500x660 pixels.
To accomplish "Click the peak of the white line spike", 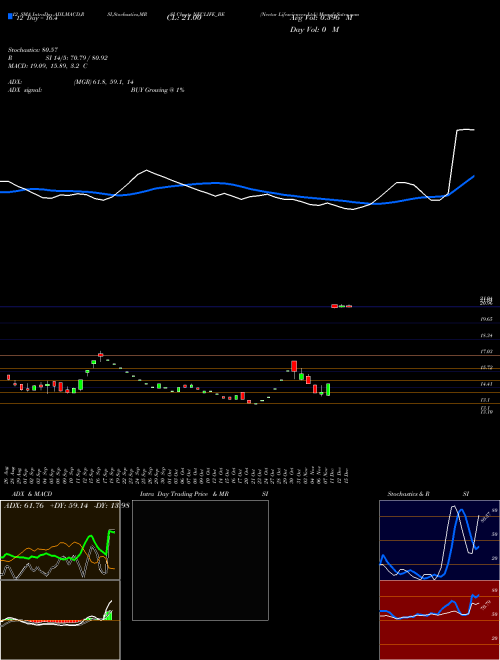I will (x=465, y=130).
